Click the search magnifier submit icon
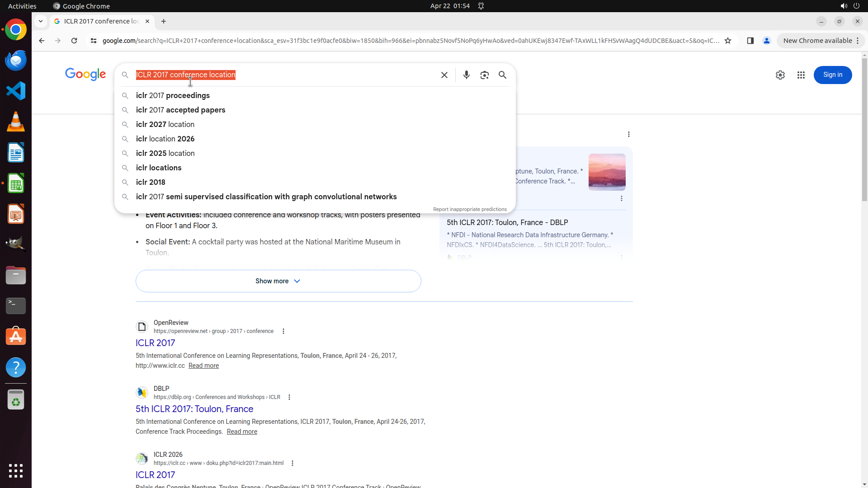 pos(502,75)
